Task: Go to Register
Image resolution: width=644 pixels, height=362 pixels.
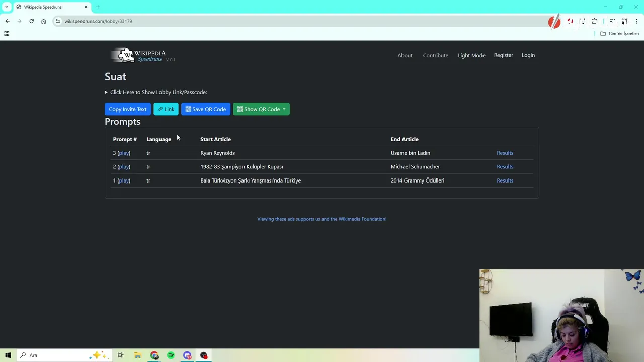Action: 503,55
